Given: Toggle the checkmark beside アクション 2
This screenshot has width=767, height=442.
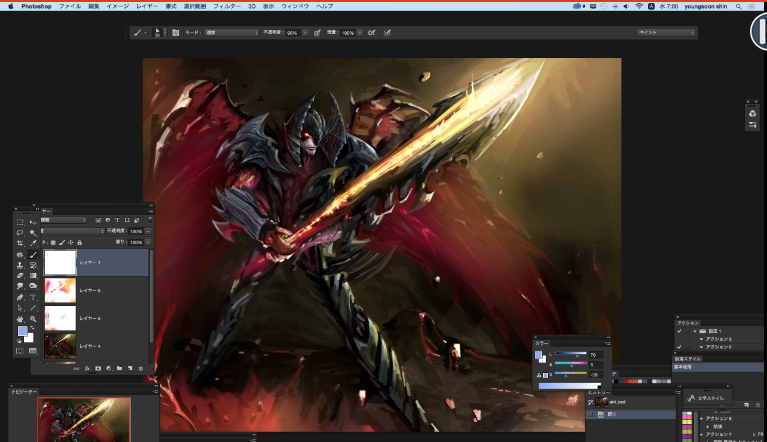Looking at the screenshot, I should (x=679, y=347).
